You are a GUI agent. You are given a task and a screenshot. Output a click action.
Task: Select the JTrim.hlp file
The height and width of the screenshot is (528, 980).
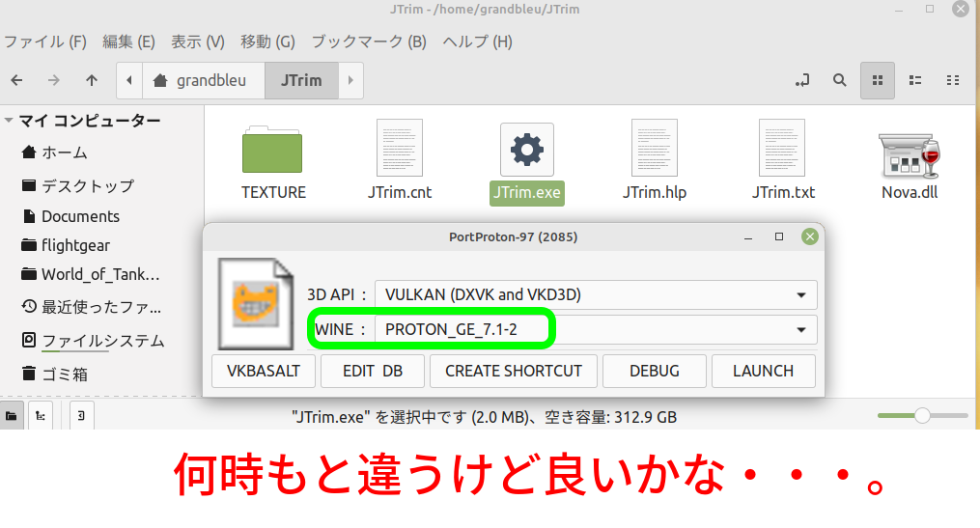tap(655, 161)
